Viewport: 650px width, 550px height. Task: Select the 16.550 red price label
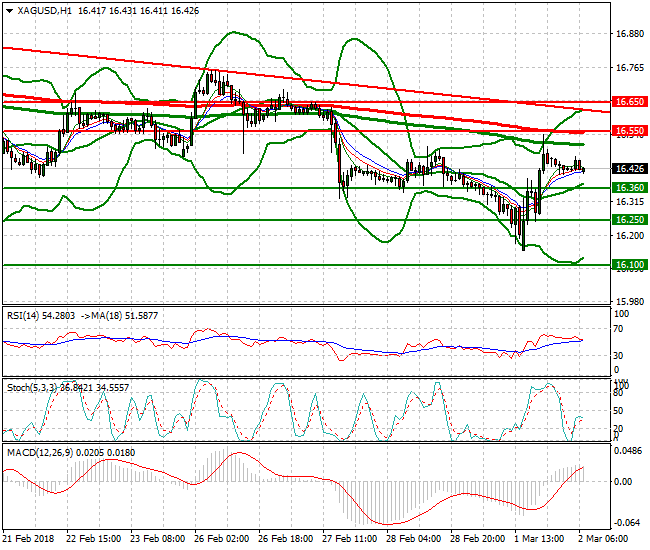click(x=630, y=131)
